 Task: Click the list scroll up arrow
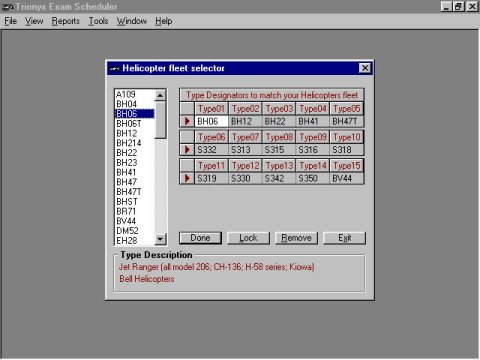160,95
